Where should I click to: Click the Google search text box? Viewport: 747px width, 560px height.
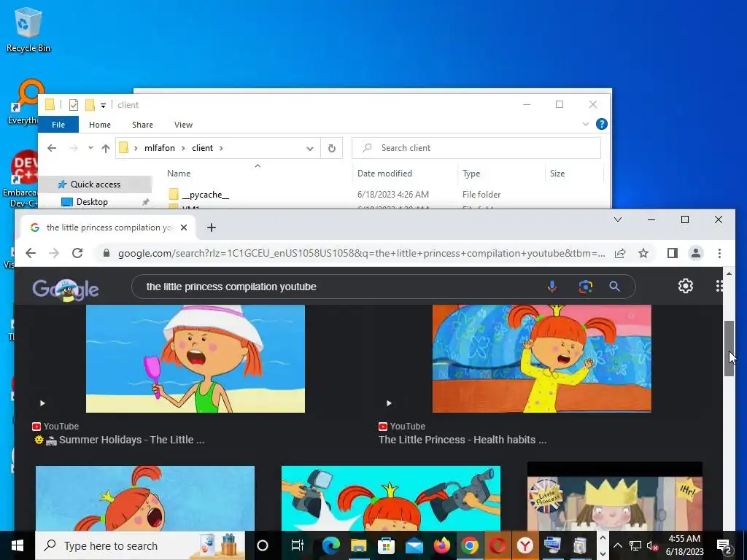click(x=343, y=287)
